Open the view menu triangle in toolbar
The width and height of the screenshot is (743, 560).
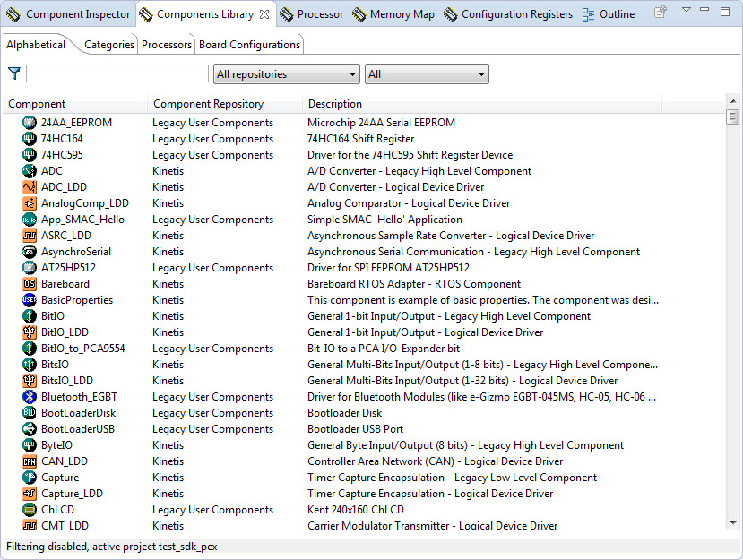click(x=687, y=11)
